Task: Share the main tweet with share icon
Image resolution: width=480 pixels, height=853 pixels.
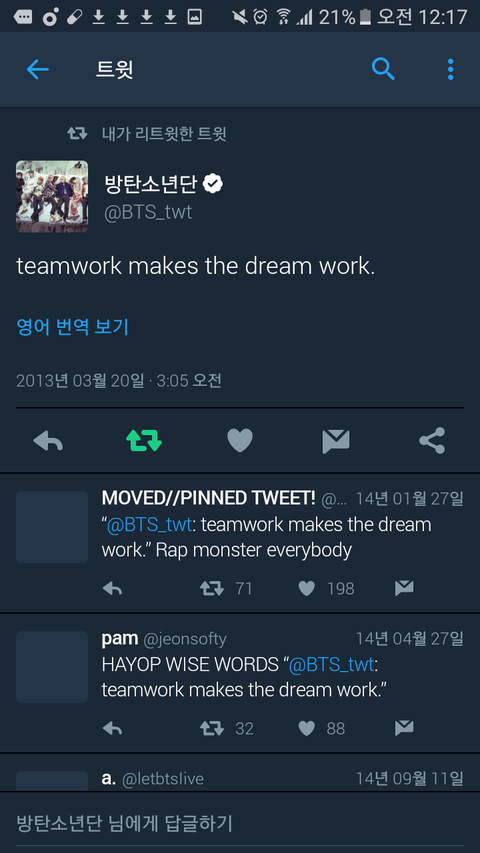Action: point(432,441)
